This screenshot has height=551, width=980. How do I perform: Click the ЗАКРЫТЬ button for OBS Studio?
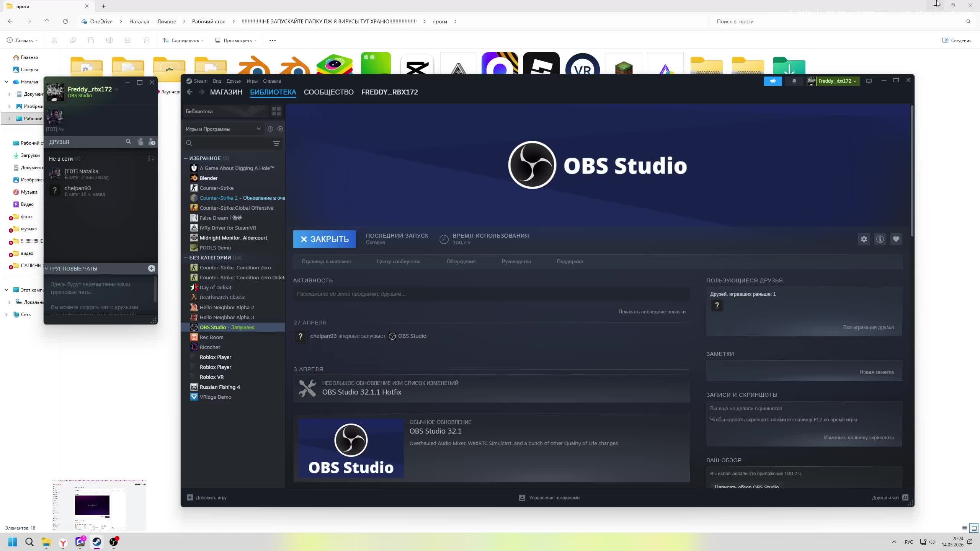325,239
